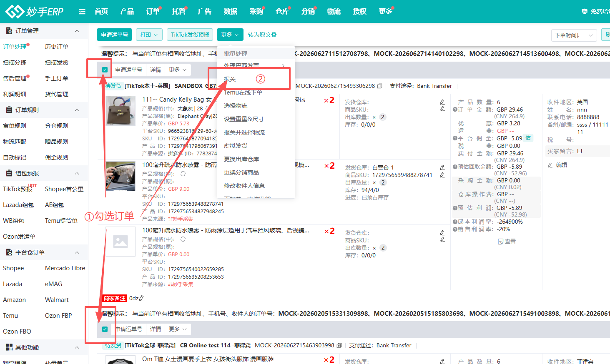The image size is (610, 364).
Task: Collapse the 订单管理 sidebar section
Action: [x=77, y=31]
